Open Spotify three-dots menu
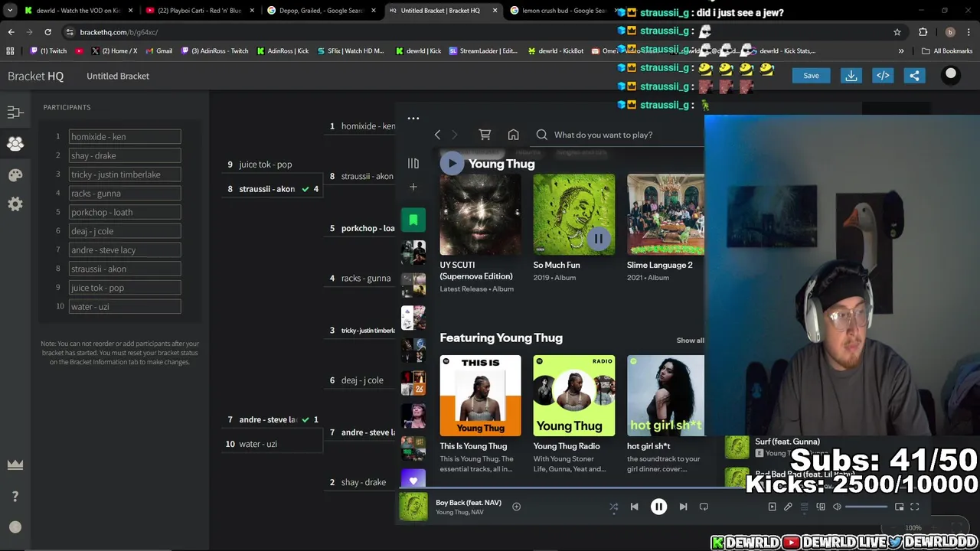This screenshot has width=980, height=551. pos(413,119)
